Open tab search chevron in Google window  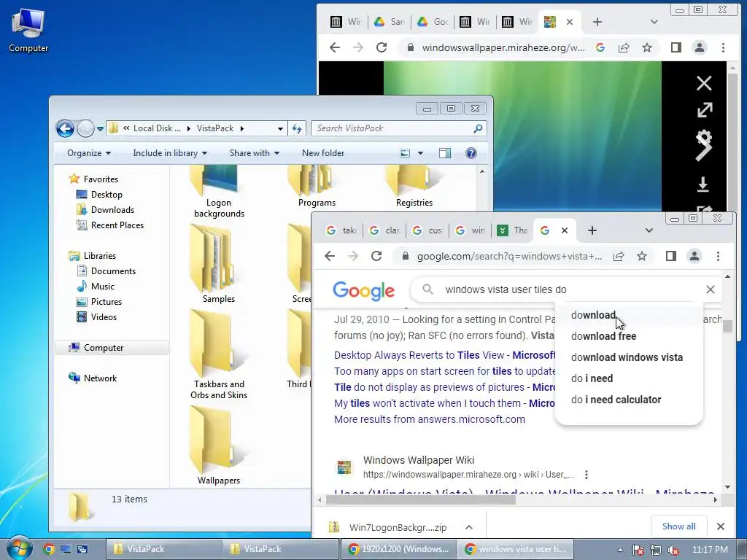649,230
